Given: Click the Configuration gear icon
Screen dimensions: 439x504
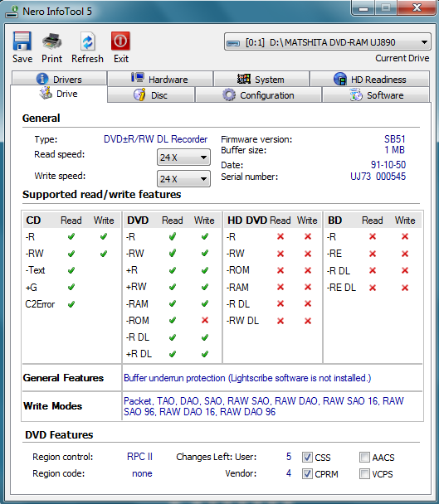Looking at the screenshot, I should [229, 94].
